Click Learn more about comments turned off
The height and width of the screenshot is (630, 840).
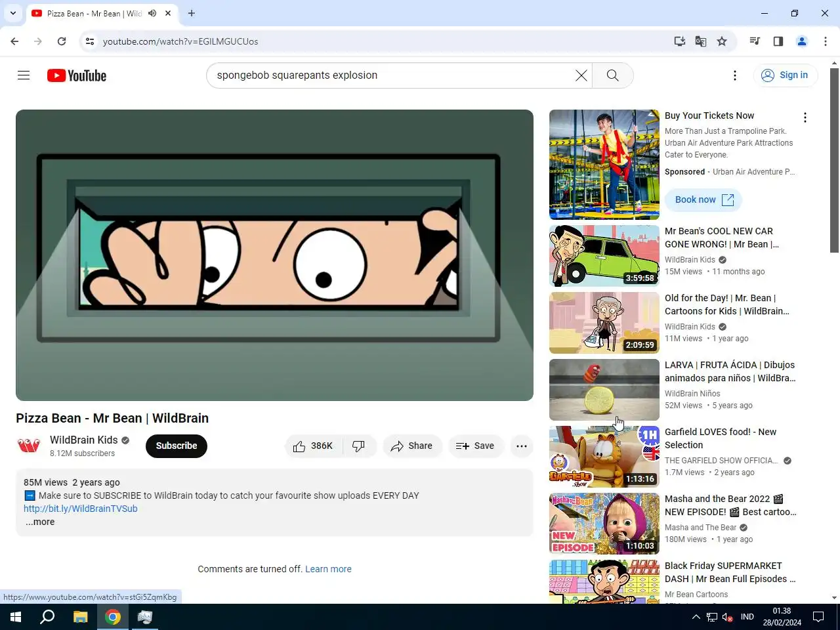click(328, 569)
